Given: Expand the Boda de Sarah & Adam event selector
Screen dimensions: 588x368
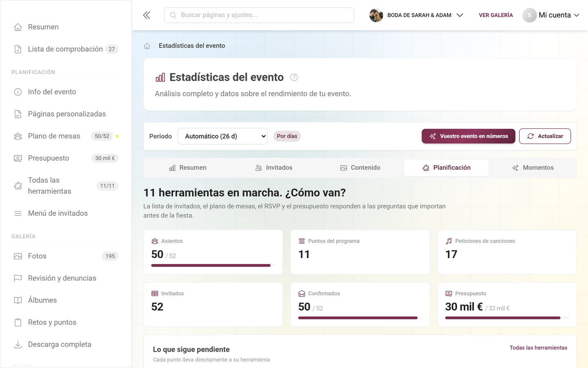Looking at the screenshot, I should (416, 15).
